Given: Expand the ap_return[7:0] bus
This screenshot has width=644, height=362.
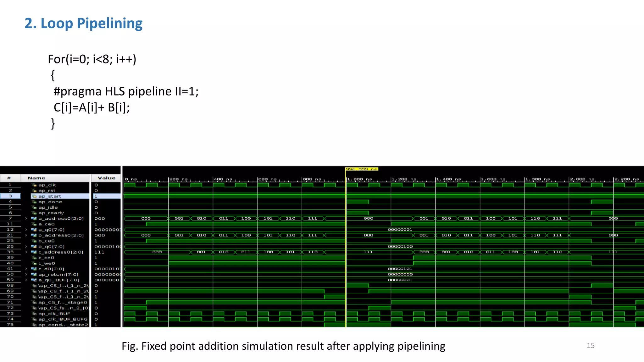Looking at the screenshot, I should tap(26, 274).
